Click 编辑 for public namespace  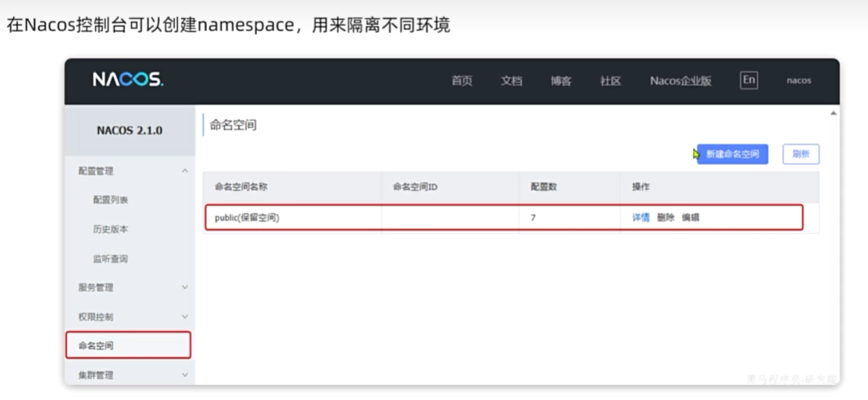pyautogui.click(x=691, y=217)
